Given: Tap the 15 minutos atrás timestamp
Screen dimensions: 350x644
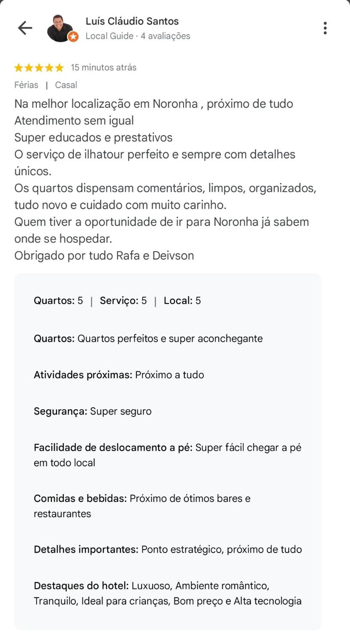Looking at the screenshot, I should tap(104, 67).
